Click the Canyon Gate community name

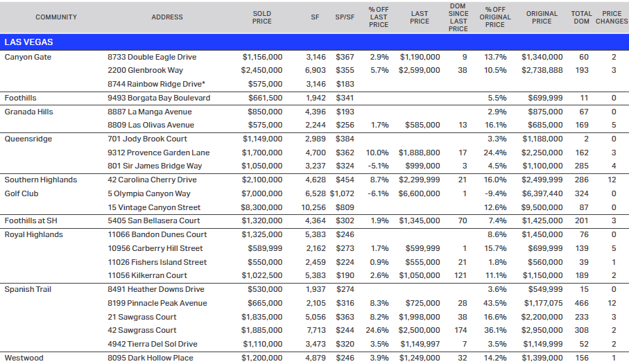tap(28, 57)
